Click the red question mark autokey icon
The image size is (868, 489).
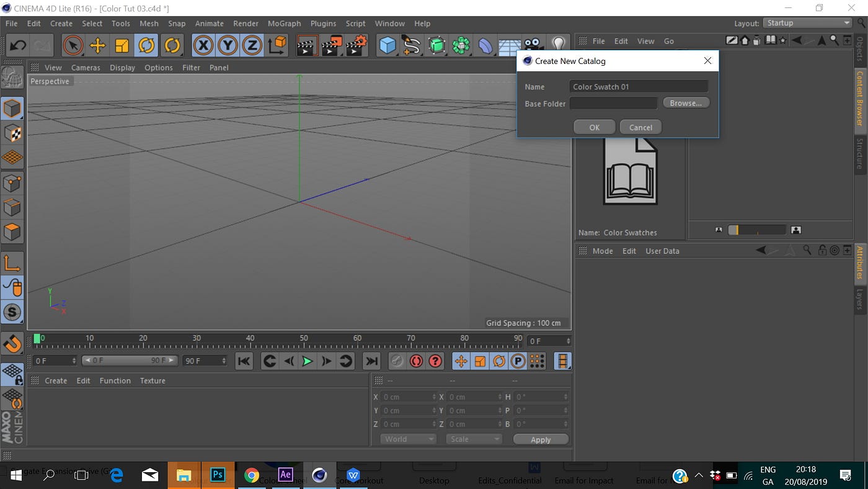(435, 361)
